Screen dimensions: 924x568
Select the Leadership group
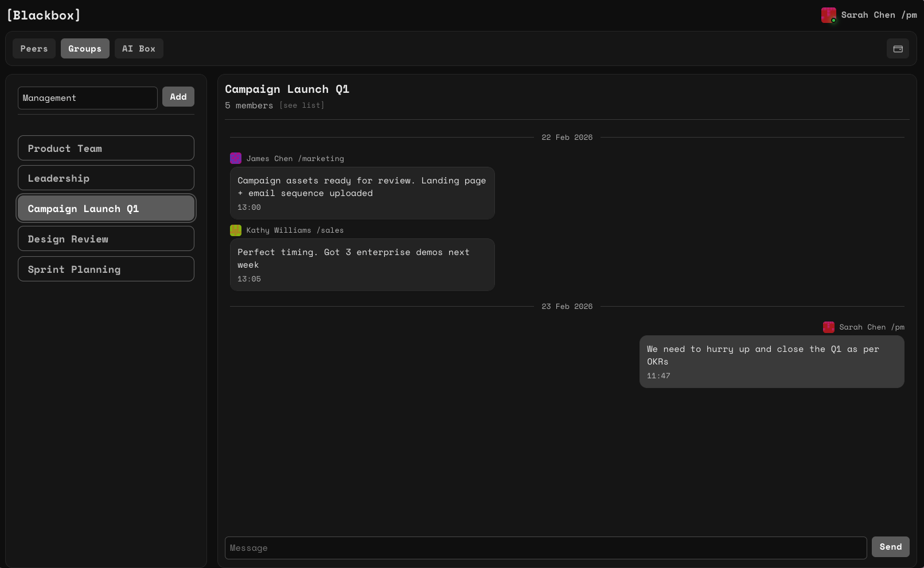click(106, 178)
